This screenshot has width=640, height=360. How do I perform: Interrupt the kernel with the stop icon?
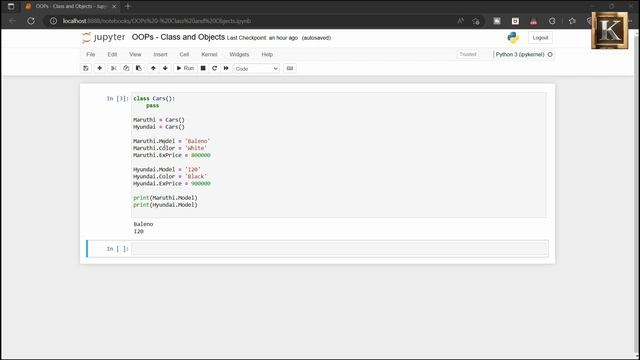click(x=203, y=68)
